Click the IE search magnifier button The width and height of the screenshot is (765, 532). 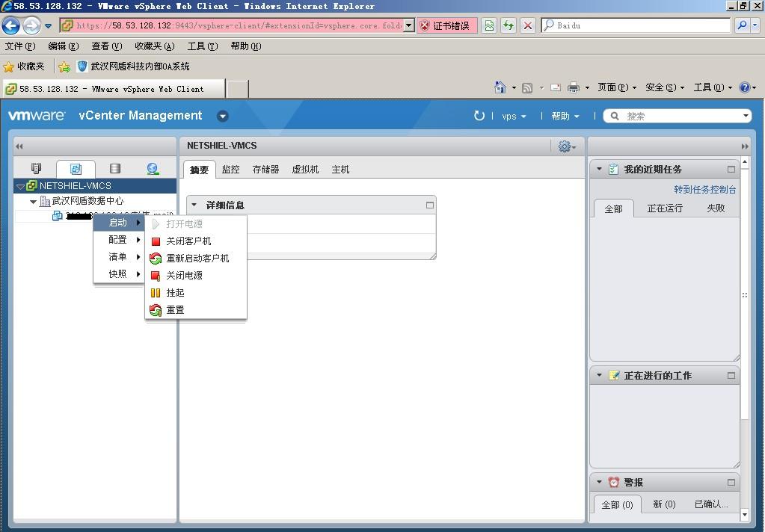(742, 25)
